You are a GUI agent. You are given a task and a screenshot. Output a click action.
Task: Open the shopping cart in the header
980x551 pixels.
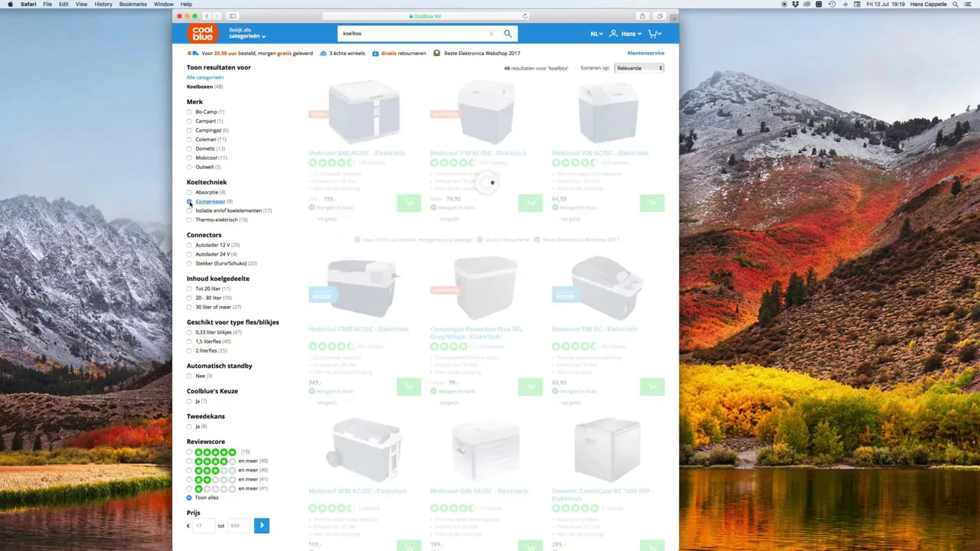pos(655,34)
